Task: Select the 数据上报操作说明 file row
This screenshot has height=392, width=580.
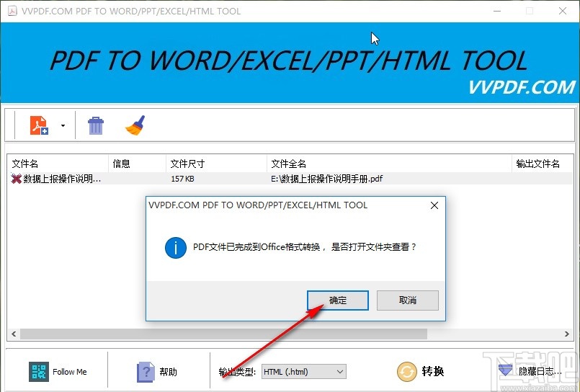Action: (x=290, y=179)
